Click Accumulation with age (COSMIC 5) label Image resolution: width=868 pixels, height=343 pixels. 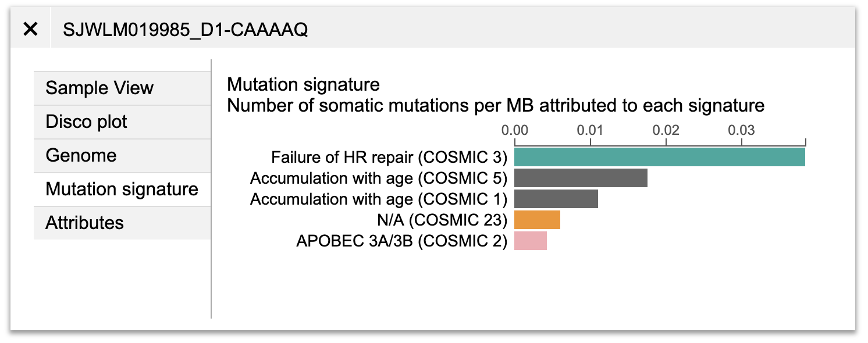pos(379,178)
